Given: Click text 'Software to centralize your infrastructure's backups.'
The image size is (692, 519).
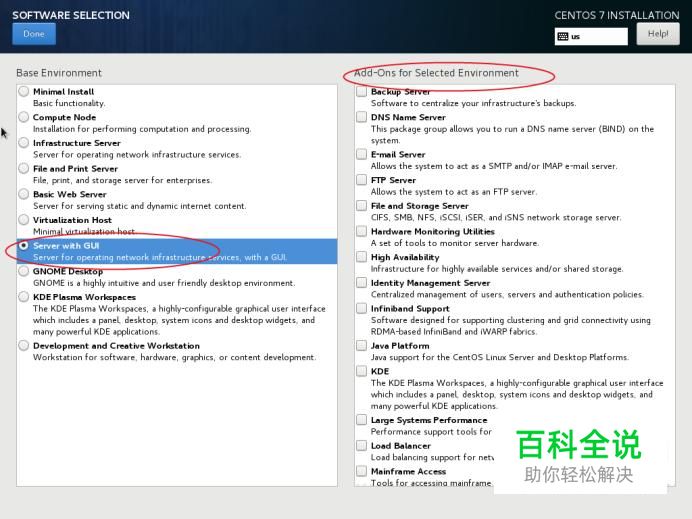Looking at the screenshot, I should (473, 103).
